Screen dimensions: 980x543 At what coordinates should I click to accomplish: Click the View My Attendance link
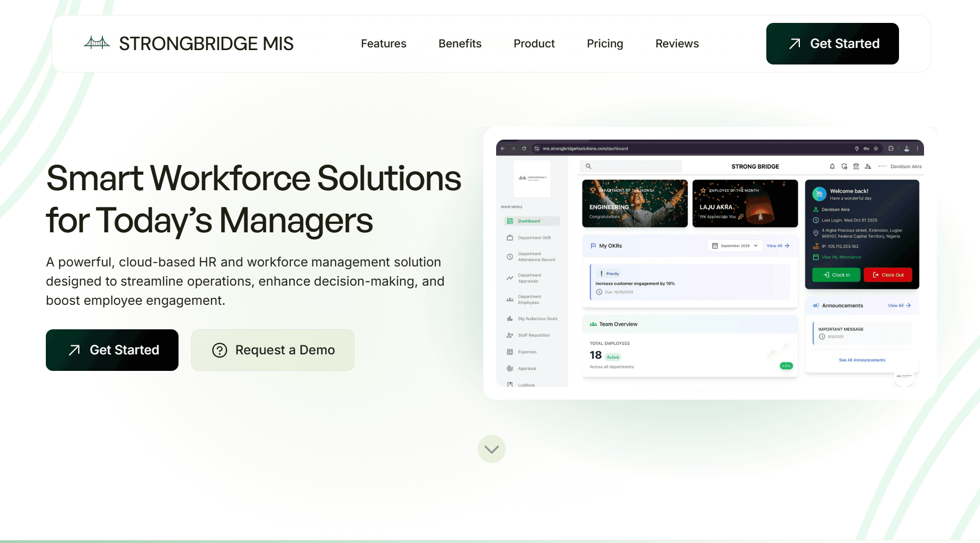[x=841, y=257]
